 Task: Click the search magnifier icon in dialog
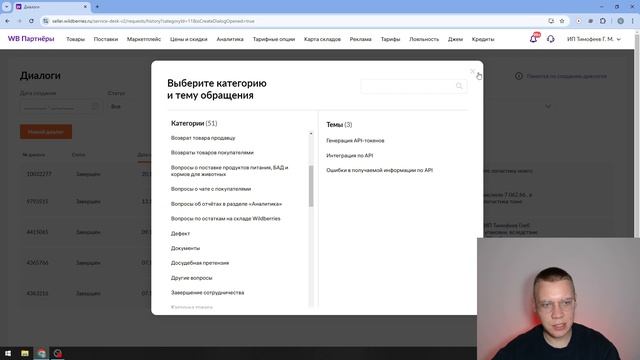click(459, 86)
